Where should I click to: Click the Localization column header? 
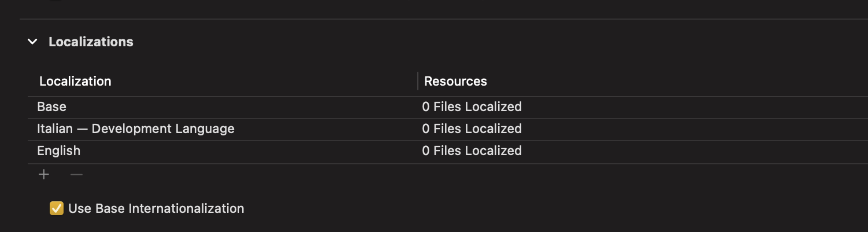[75, 82]
